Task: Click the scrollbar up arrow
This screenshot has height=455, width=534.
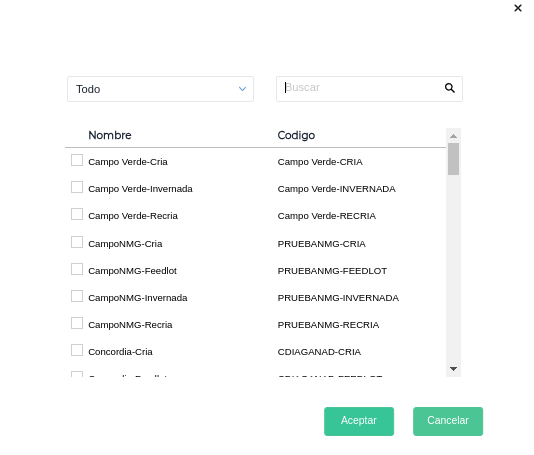Action: tap(453, 136)
